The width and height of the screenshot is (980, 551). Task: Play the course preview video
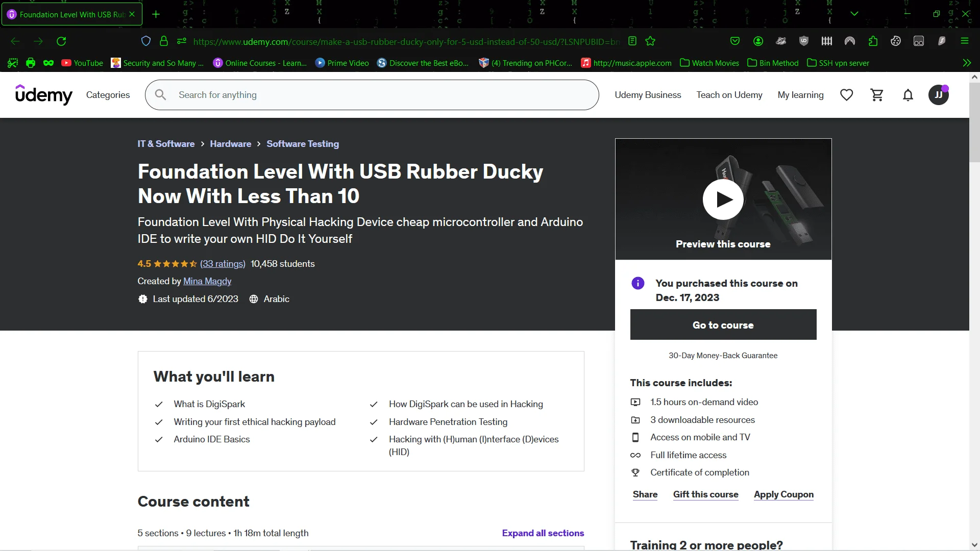tap(723, 199)
